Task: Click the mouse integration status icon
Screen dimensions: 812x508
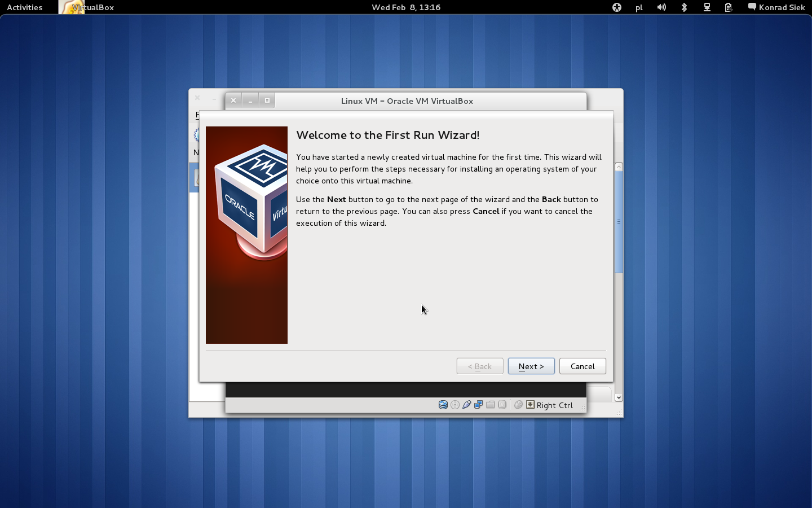Action: 518,405
